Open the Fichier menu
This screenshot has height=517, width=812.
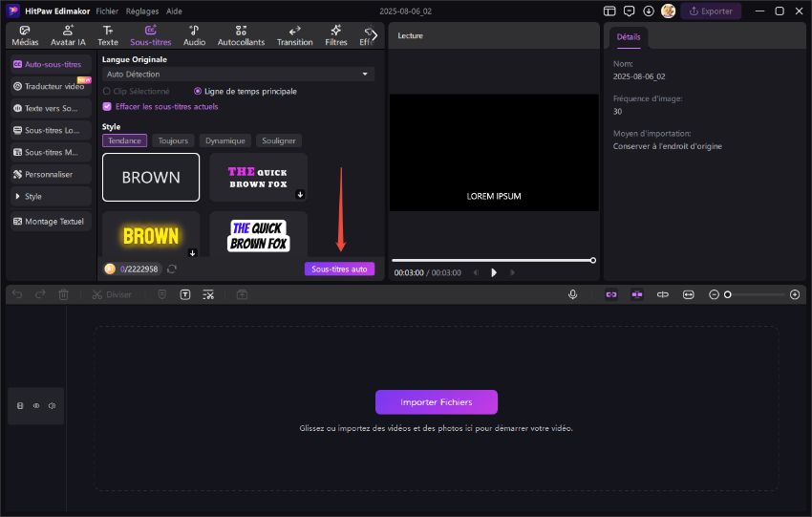(x=107, y=11)
